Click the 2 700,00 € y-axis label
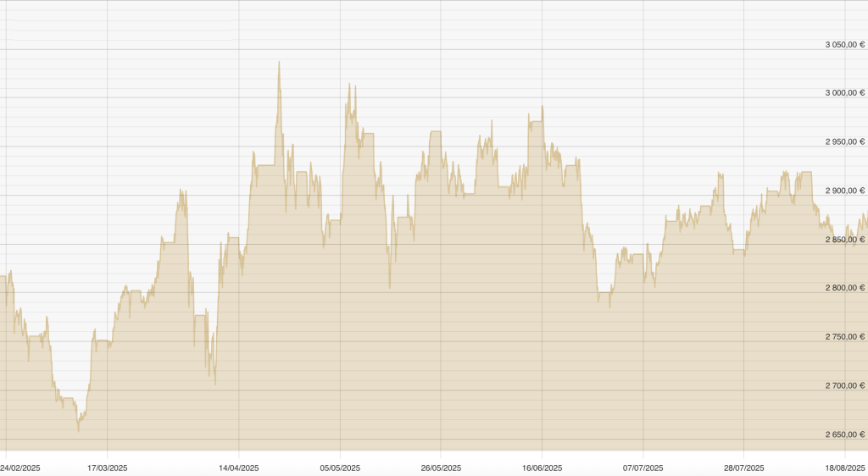868x476 pixels. (844, 385)
